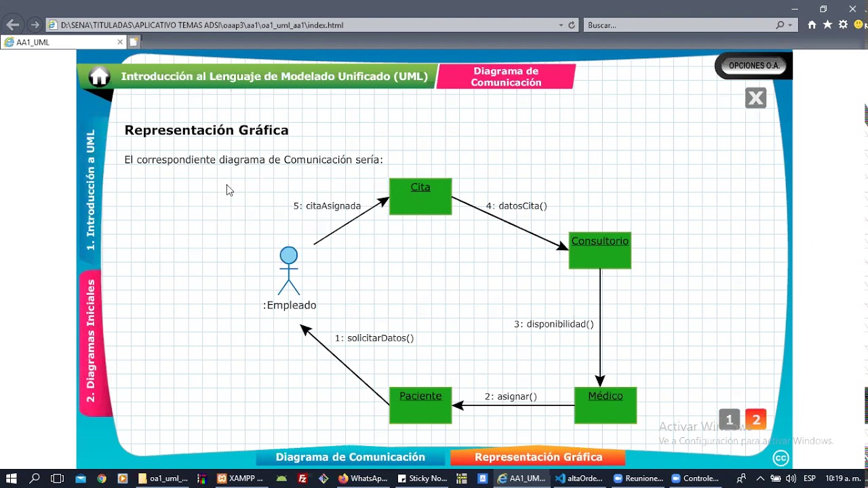Click the ESP language indicator
This screenshot has height=488, width=868.
(809, 479)
